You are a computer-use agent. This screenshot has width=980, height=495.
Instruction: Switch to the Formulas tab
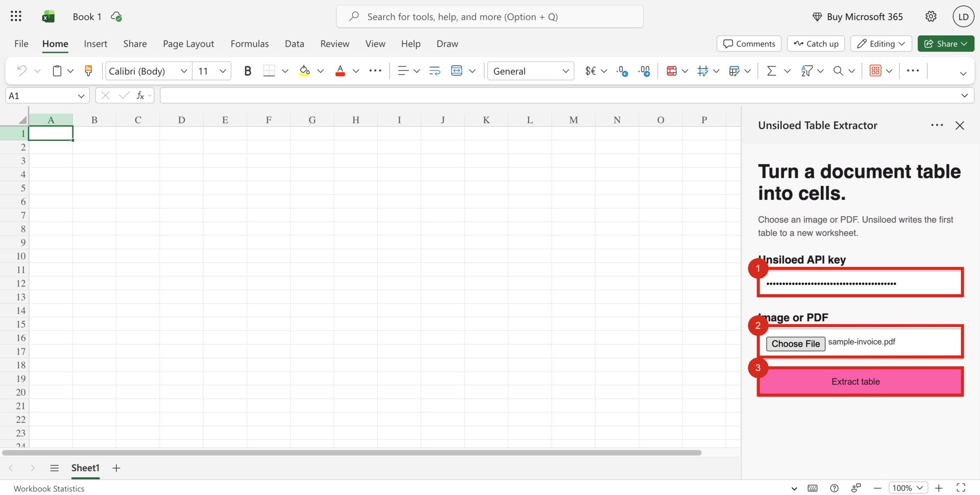pyautogui.click(x=250, y=43)
